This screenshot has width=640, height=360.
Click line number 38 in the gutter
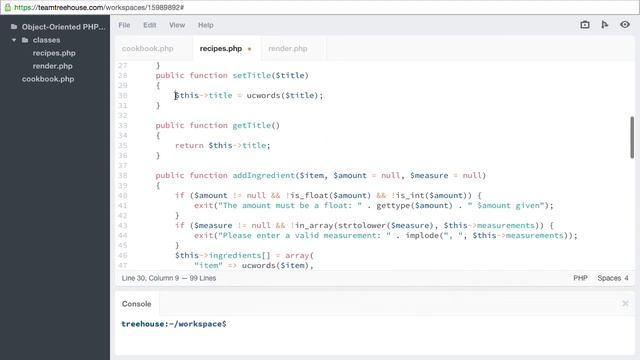(x=122, y=176)
